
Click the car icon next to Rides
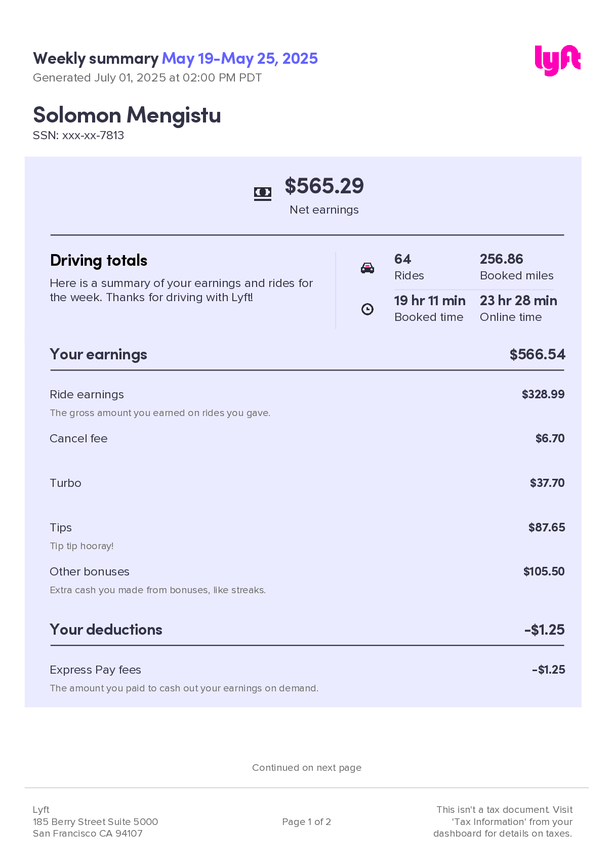tap(367, 268)
